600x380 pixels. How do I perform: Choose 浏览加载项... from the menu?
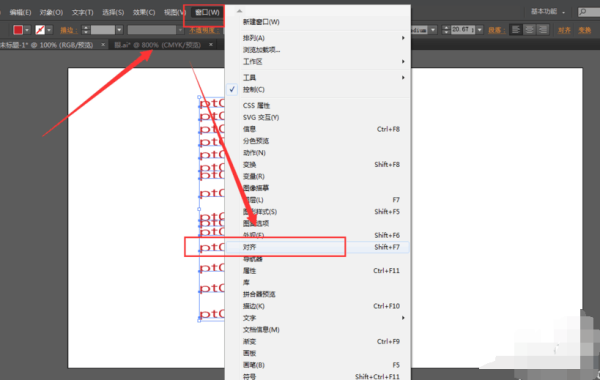318,50
